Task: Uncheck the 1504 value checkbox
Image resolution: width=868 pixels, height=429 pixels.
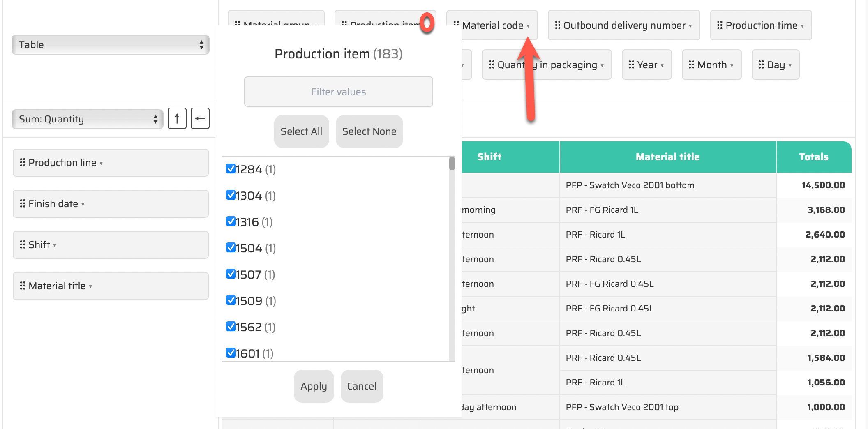Action: point(231,248)
